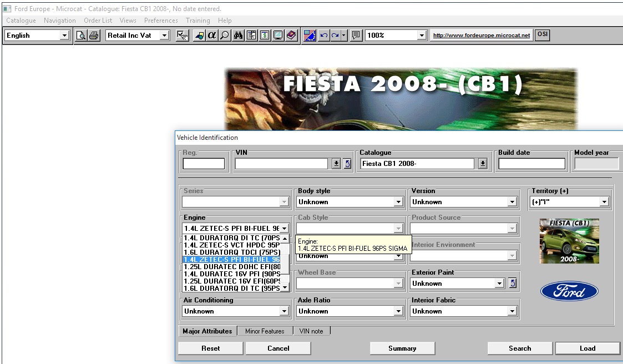Open the Preferences menu

161,21
